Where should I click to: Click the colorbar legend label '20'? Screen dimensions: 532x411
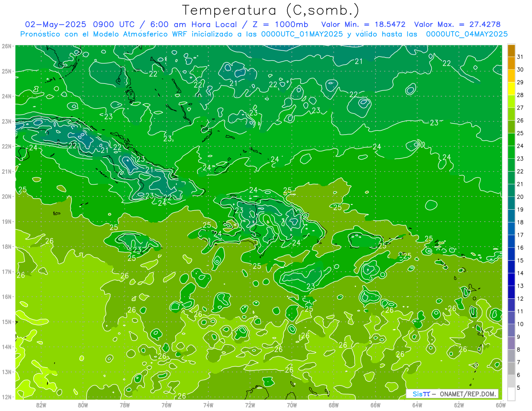click(x=520, y=197)
